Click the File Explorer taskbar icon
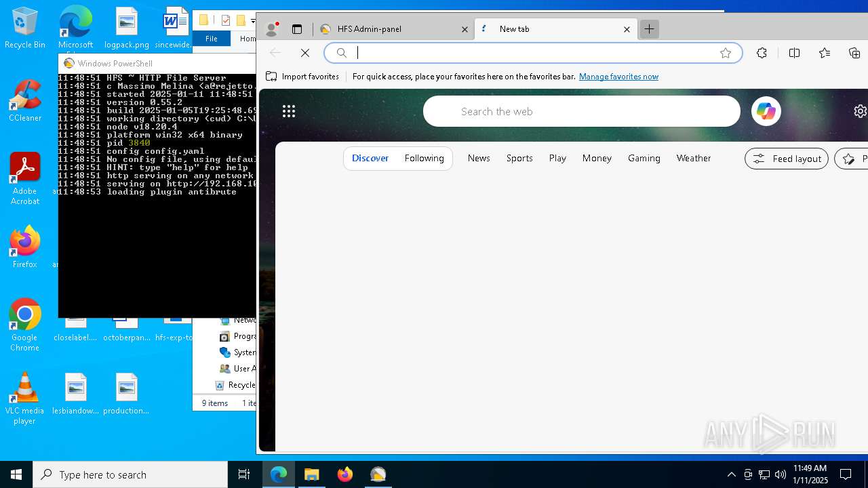 [312, 474]
